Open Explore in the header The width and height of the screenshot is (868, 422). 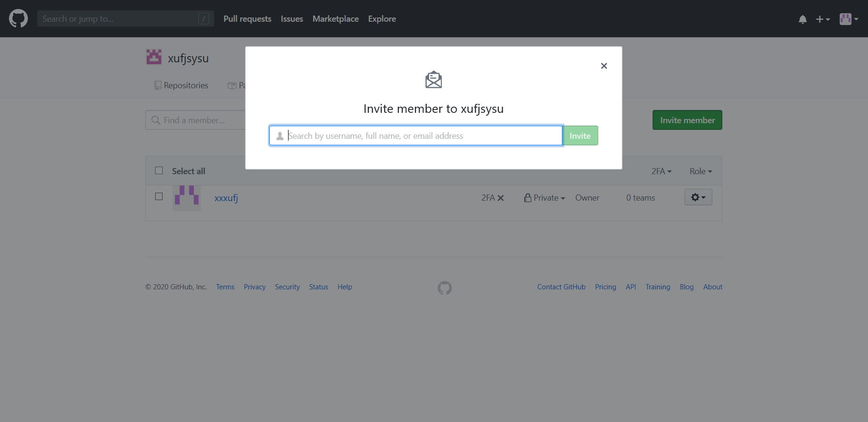pos(382,19)
